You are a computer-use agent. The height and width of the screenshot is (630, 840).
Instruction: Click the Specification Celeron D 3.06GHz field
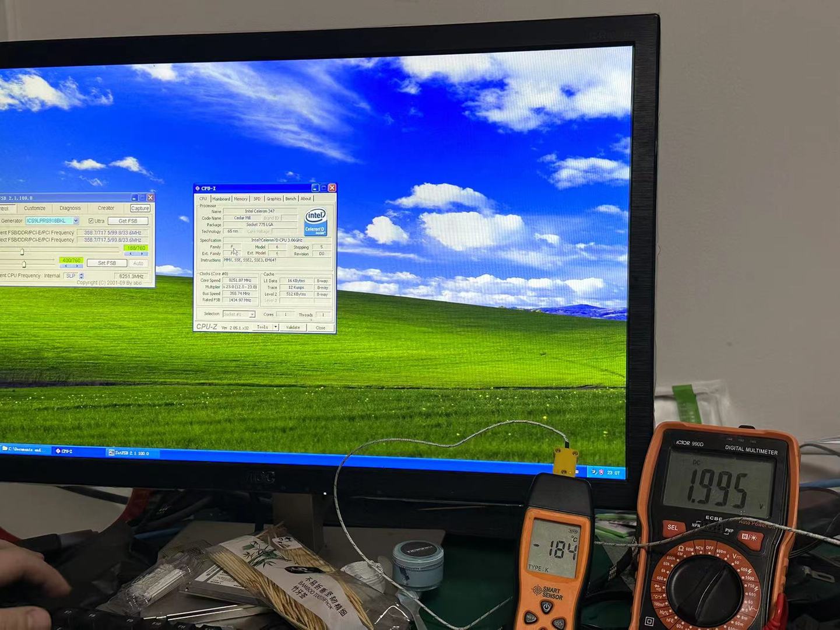pyautogui.click(x=277, y=240)
